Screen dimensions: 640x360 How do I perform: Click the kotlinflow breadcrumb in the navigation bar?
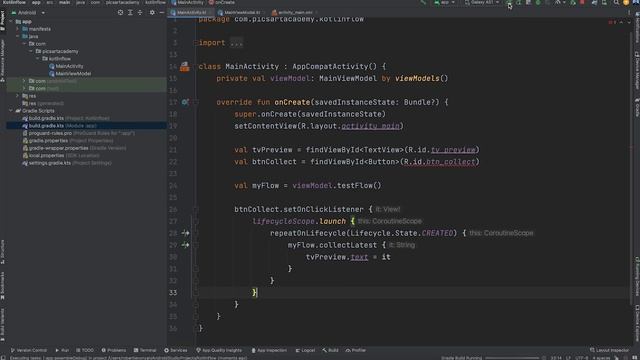[x=155, y=2]
